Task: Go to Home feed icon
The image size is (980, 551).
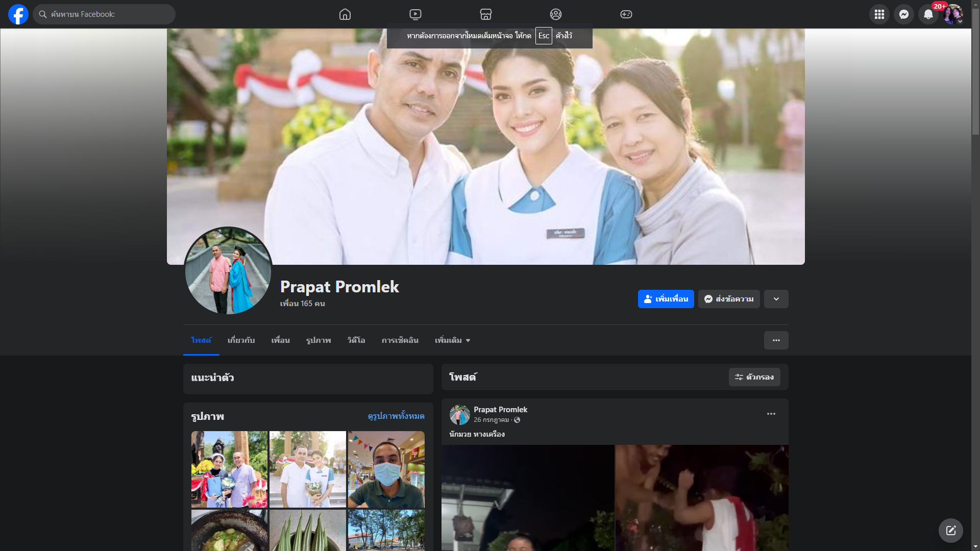Action: (x=345, y=14)
